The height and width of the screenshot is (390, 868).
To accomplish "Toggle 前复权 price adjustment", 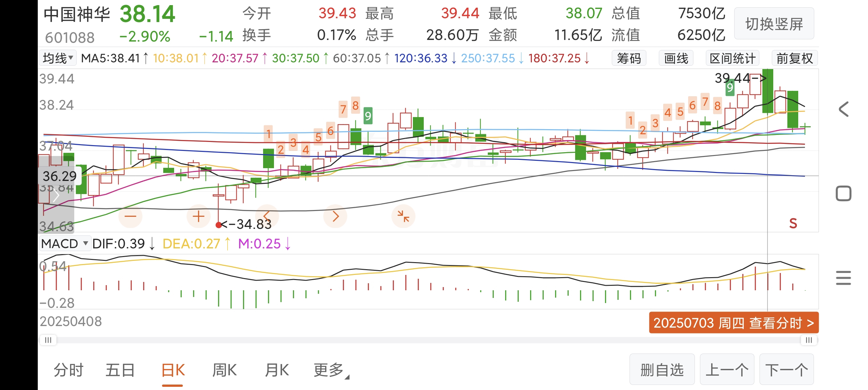I will pos(794,58).
